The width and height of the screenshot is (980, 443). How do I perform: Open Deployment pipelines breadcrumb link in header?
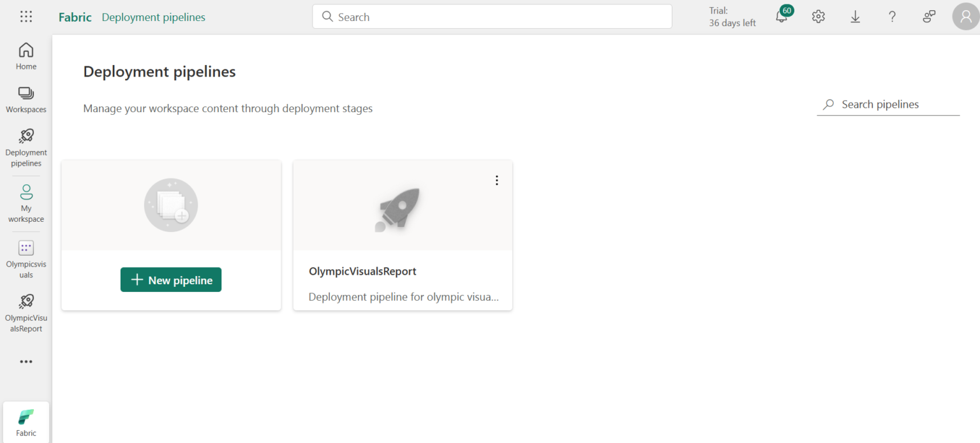[x=154, y=17]
